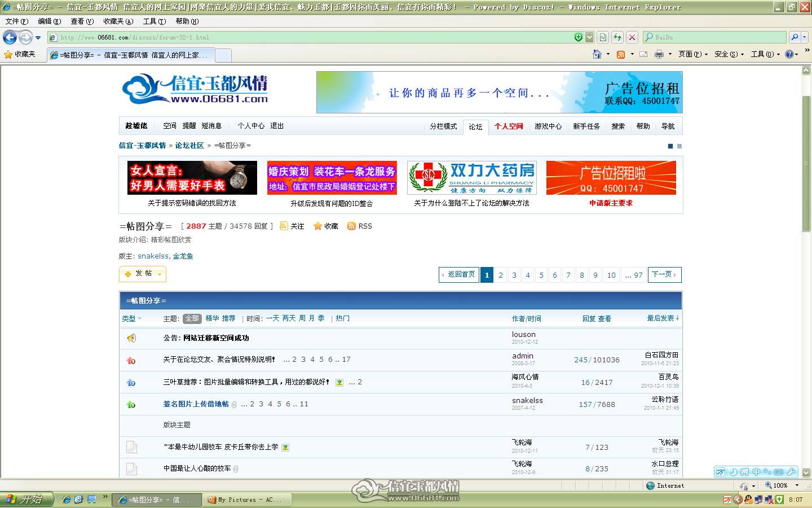Open the 查看 (View) menu
Viewport: 812px width, 508px height.
[x=82, y=21]
